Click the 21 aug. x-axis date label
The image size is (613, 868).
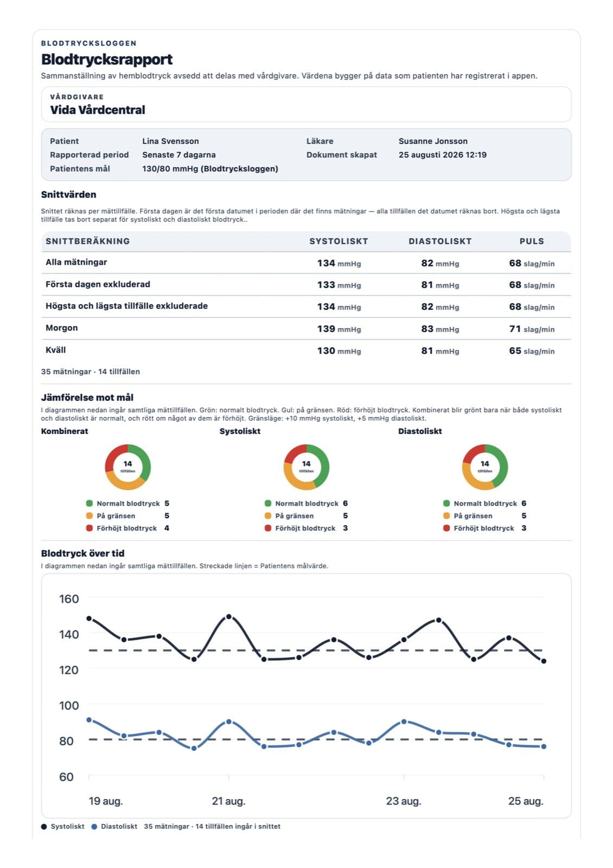click(x=228, y=801)
